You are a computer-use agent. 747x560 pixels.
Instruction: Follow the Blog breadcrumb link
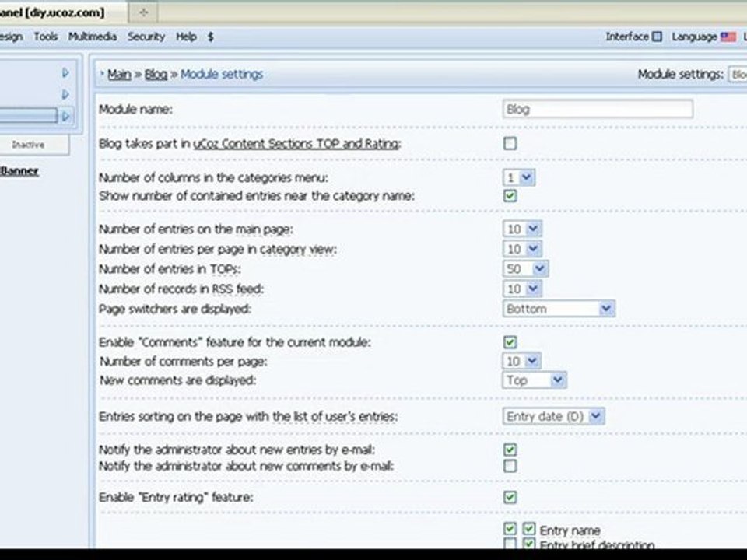tap(156, 75)
